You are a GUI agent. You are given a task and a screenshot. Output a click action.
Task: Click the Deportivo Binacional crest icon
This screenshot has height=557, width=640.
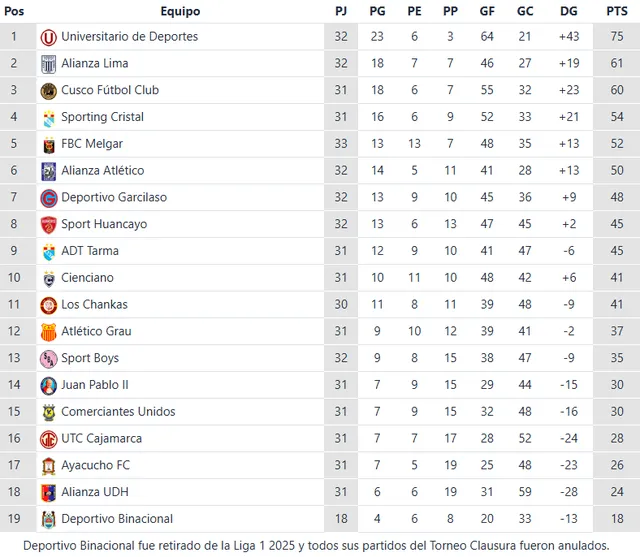coord(48,519)
